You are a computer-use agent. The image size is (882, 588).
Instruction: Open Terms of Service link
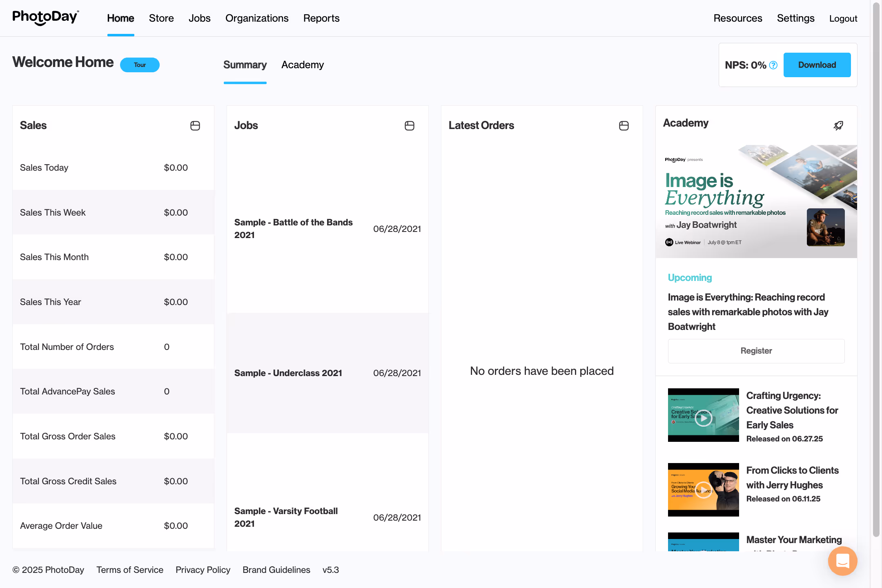pyautogui.click(x=130, y=570)
